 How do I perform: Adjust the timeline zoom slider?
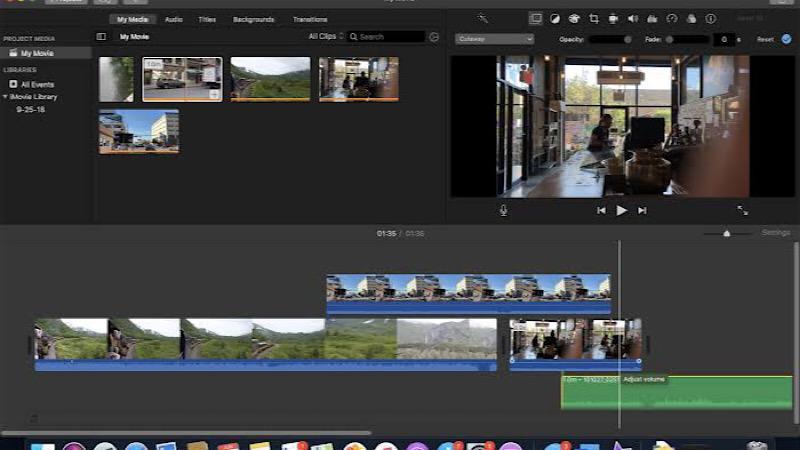point(727,234)
